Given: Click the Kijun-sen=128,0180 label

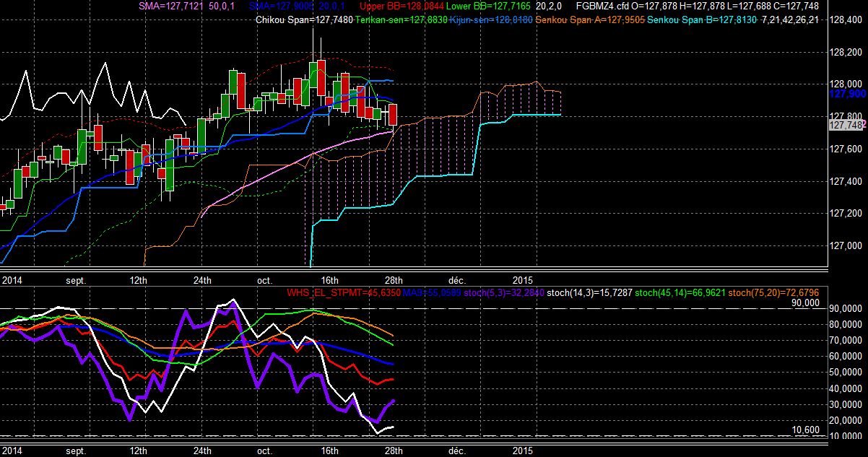Looking at the screenshot, I should 492,19.
